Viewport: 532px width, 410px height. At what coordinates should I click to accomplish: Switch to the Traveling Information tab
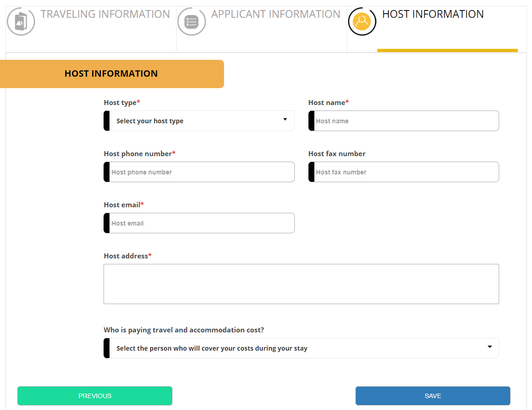coord(105,14)
